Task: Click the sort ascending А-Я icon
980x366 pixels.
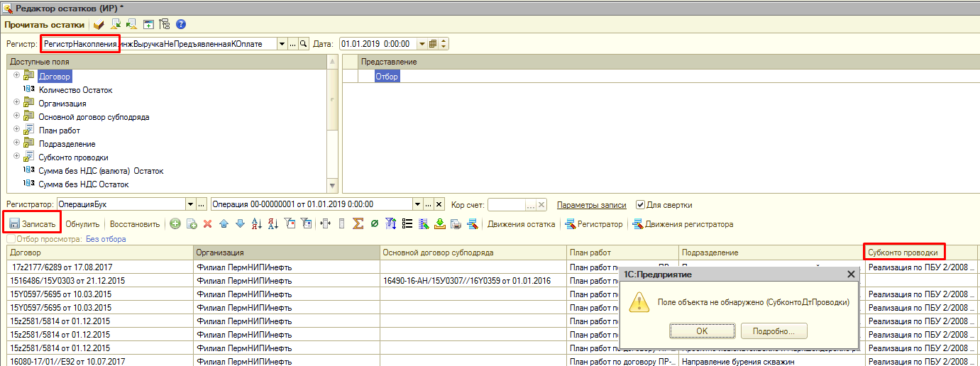Action: pyautogui.click(x=257, y=224)
